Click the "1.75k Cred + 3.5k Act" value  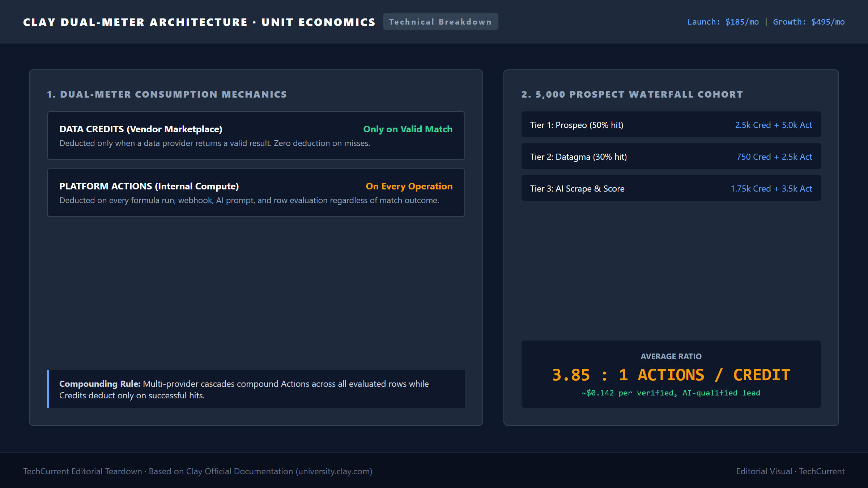pyautogui.click(x=771, y=189)
